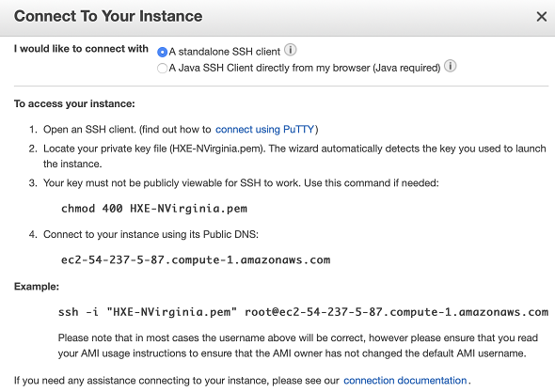Image resolution: width=555 pixels, height=392 pixels.
Task: Select the standalone SSH client option
Action: [x=162, y=52]
